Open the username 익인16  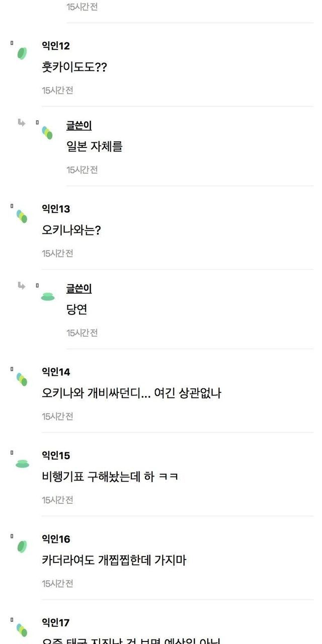56,539
